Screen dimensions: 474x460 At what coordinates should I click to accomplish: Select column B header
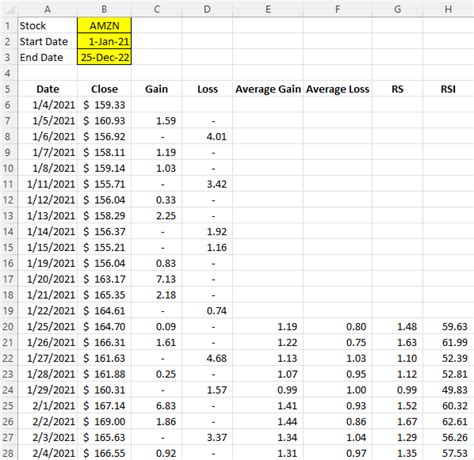click(x=104, y=9)
